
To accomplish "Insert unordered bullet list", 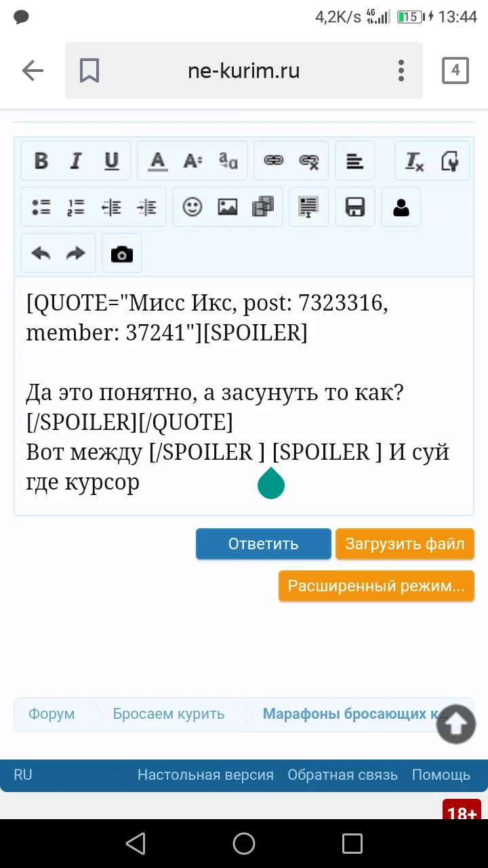I will click(x=41, y=207).
